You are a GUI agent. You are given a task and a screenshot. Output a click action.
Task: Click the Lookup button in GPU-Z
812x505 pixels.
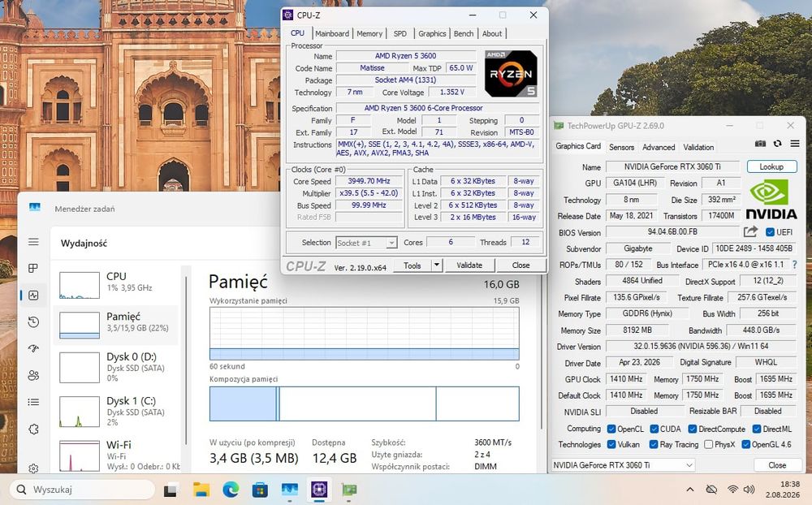pos(771,166)
